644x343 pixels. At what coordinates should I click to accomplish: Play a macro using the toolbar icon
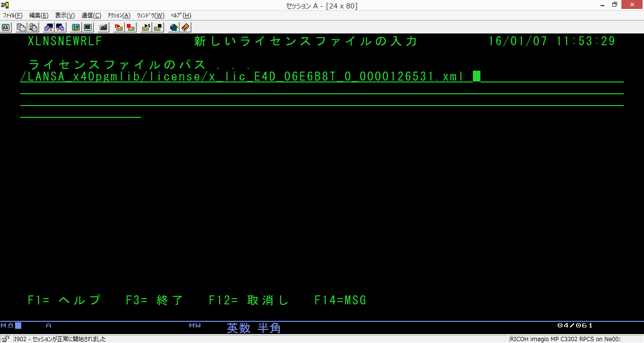pyautogui.click(x=146, y=27)
